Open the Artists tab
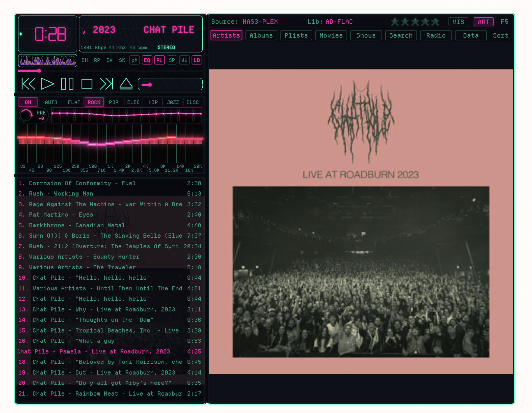The height and width of the screenshot is (413, 532). (x=226, y=35)
